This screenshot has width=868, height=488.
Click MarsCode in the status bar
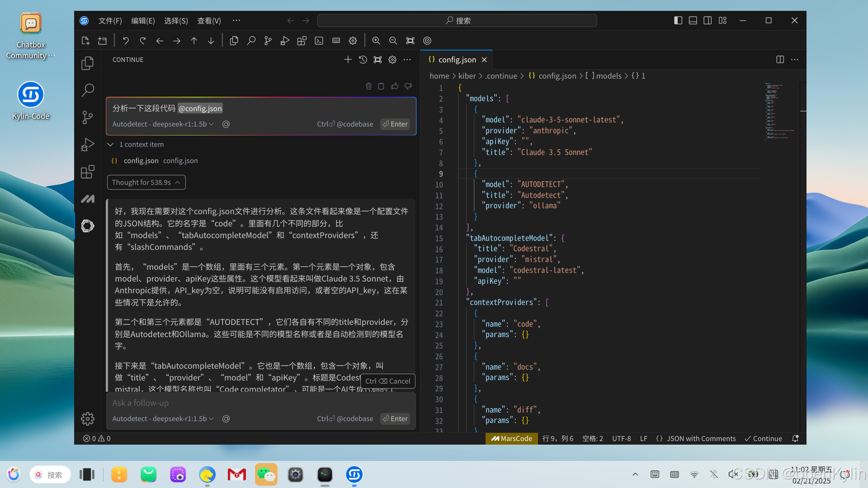point(511,439)
